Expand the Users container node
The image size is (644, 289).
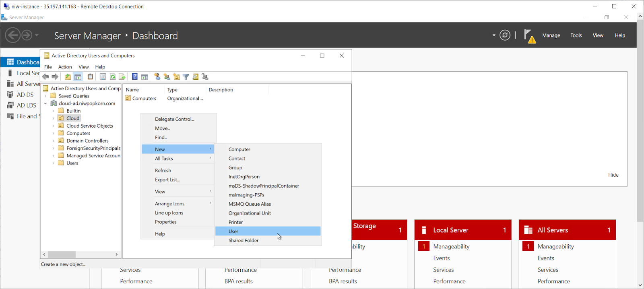pos(53,163)
